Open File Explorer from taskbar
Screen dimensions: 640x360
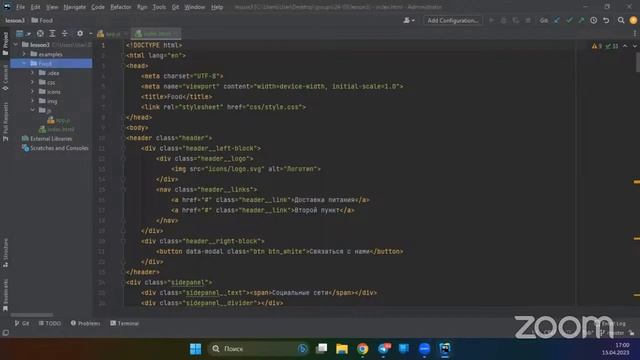(x=342, y=349)
